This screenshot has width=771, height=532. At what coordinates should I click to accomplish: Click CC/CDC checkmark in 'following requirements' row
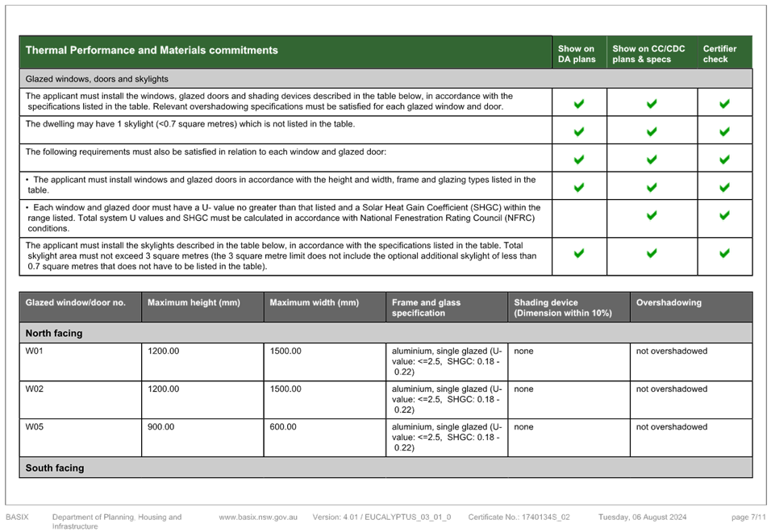point(652,160)
